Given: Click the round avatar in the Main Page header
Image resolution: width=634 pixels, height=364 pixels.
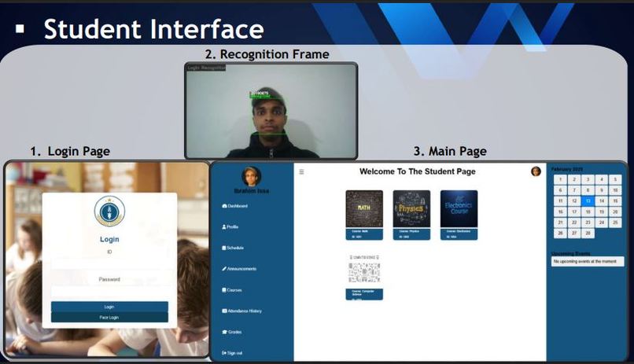Looking at the screenshot, I should point(536,171).
